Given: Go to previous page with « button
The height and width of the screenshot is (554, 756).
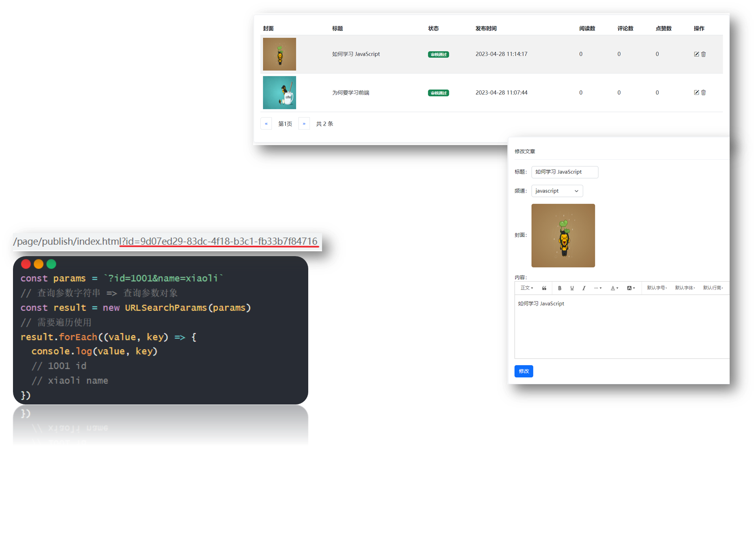Looking at the screenshot, I should click(x=266, y=124).
